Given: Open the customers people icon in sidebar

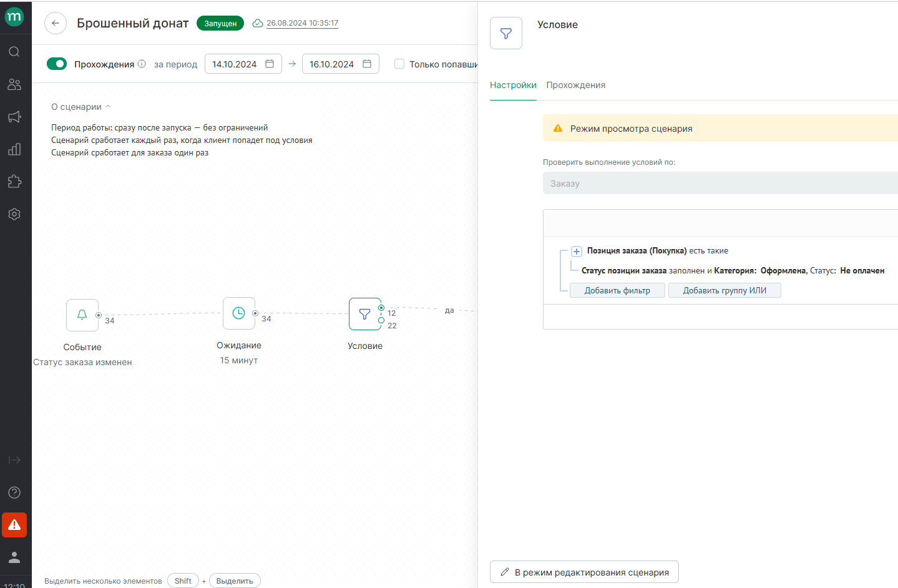Looking at the screenshot, I should pos(14,84).
